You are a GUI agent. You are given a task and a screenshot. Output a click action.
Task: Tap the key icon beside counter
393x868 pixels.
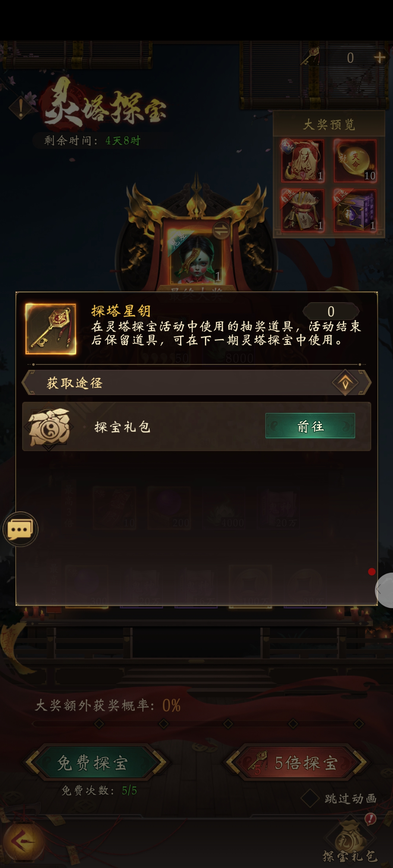click(x=311, y=56)
